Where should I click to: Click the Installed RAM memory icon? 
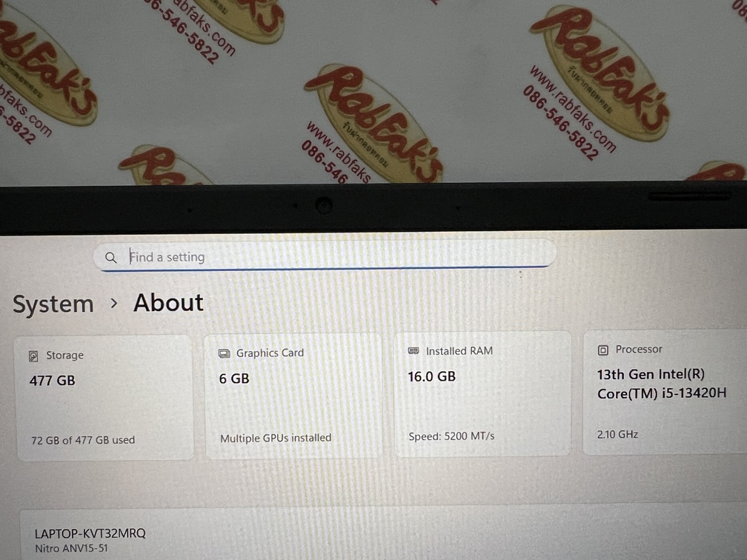point(414,351)
